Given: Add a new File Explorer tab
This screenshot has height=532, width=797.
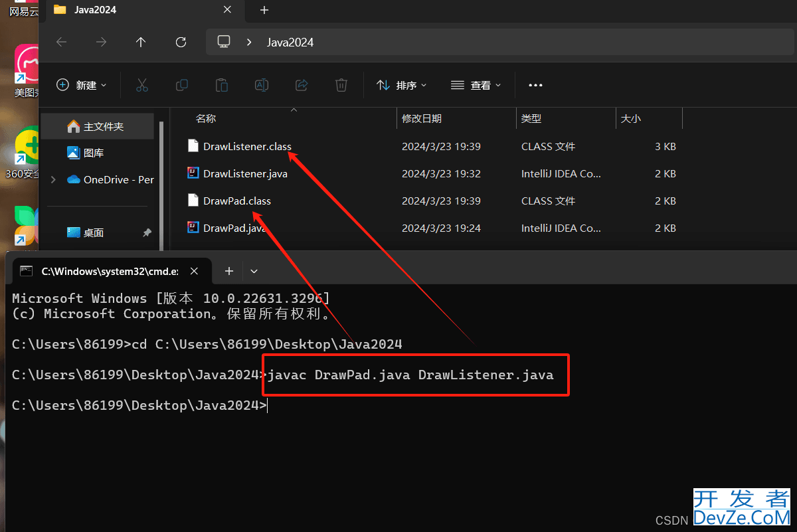Looking at the screenshot, I should coord(264,9).
